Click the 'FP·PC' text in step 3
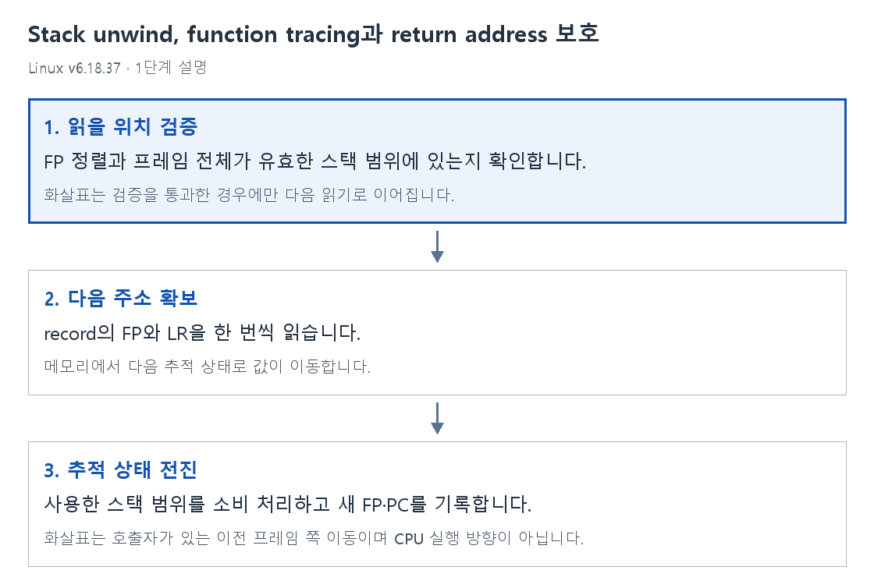Screen dimensions: 874x588 click(x=385, y=505)
